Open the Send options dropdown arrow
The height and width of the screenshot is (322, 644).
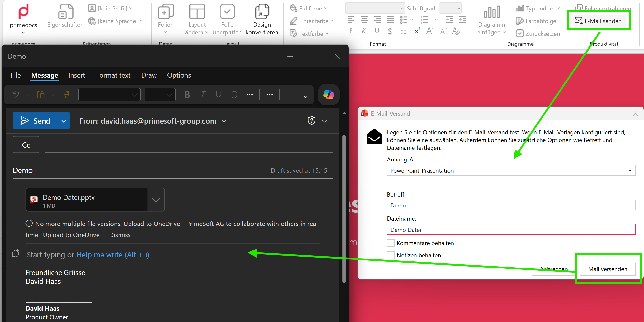click(x=64, y=121)
